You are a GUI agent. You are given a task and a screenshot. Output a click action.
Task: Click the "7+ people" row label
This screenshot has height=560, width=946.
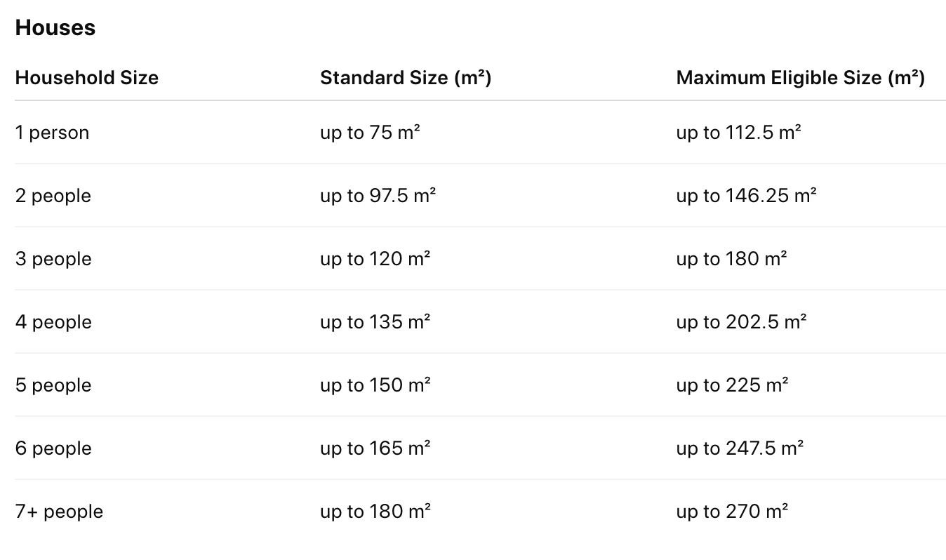coord(59,512)
